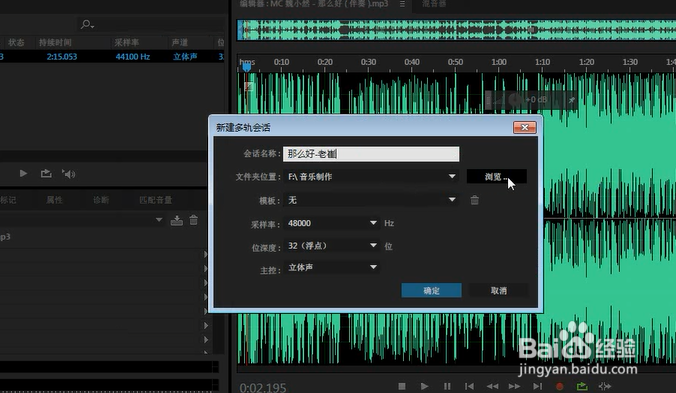The width and height of the screenshot is (676, 393).
Task: Toggle skip selection icon in transport
Action: pos(605,386)
